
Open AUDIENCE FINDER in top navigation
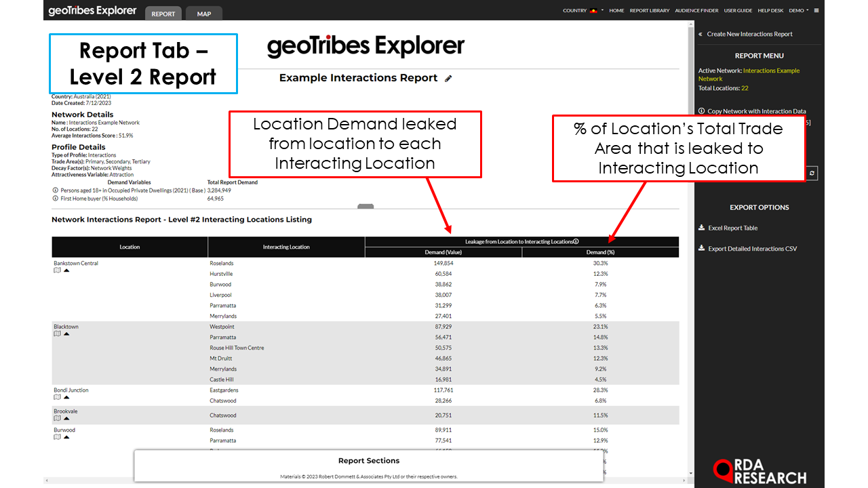697,11
